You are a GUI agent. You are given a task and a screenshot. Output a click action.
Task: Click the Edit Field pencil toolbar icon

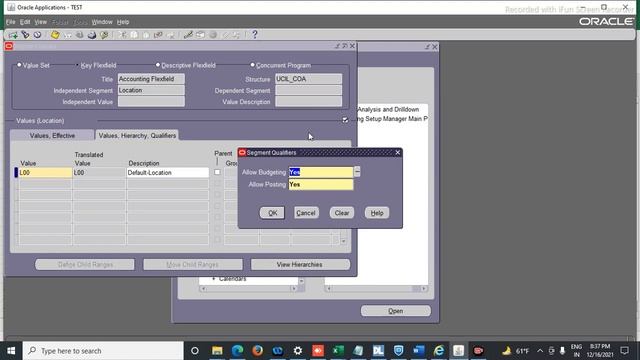coord(188,35)
